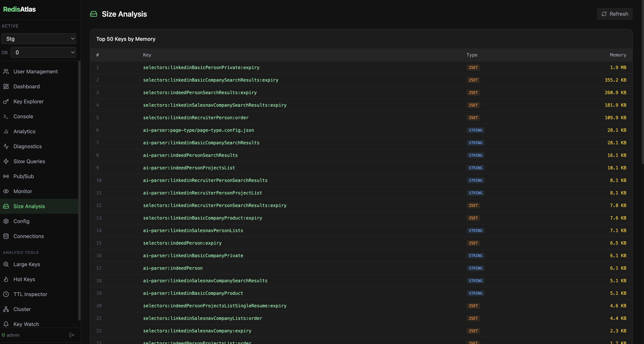Click the User Management people icon
The image size is (644, 344).
pos(6,71)
